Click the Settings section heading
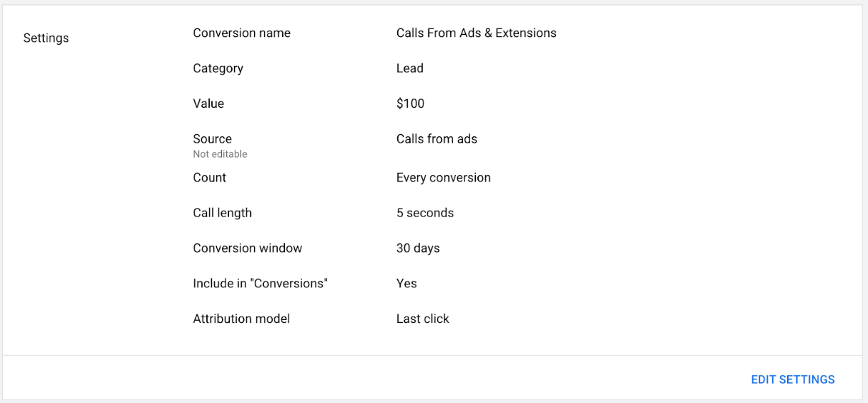This screenshot has width=868, height=403. [46, 38]
